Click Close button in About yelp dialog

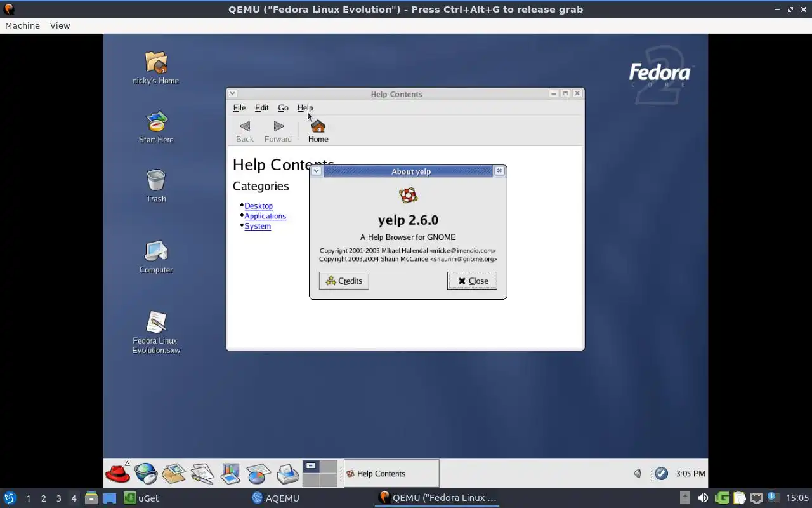pyautogui.click(x=472, y=281)
